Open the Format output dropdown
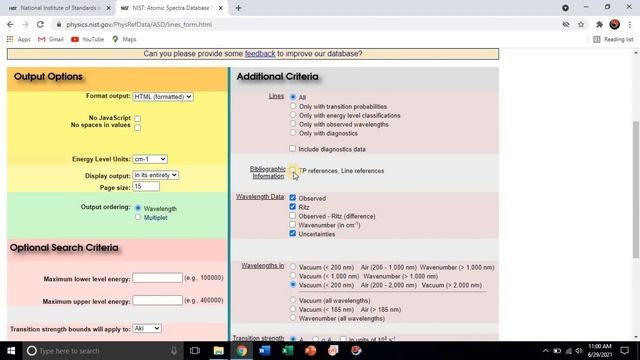640x360 pixels. pyautogui.click(x=163, y=97)
